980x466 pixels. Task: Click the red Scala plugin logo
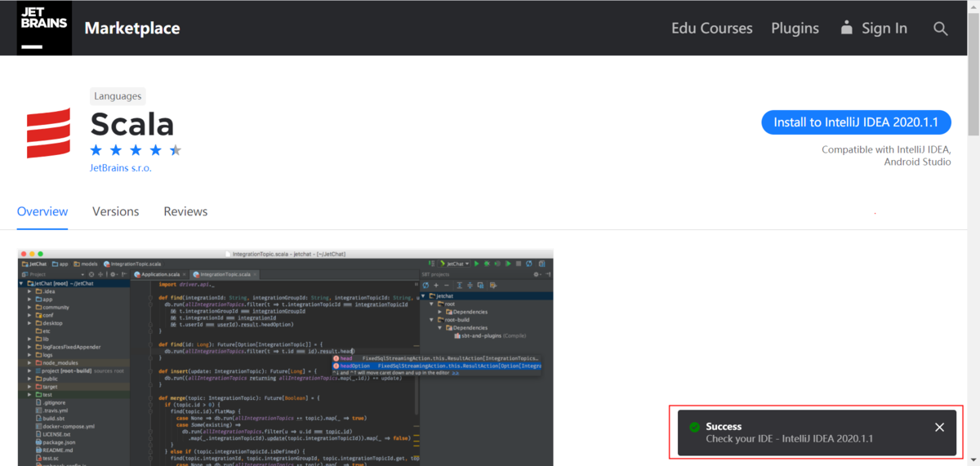pos(49,133)
